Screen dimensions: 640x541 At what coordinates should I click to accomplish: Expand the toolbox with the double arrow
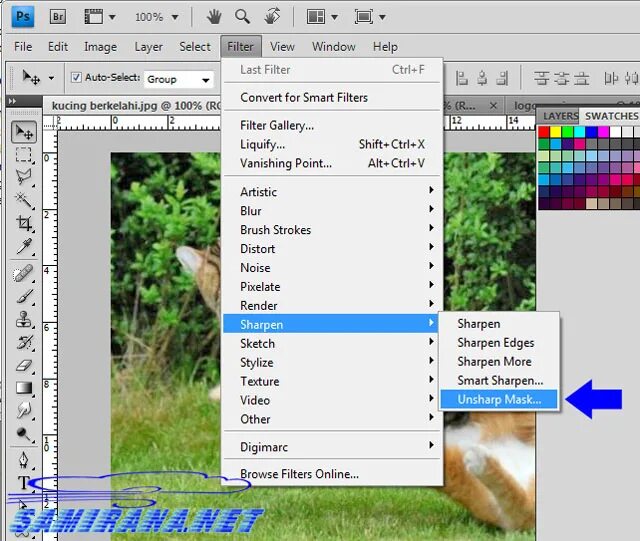click(12, 101)
